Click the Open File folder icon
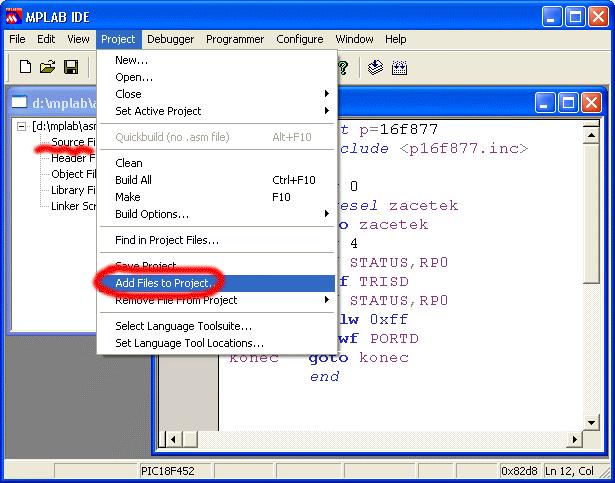Screen dimensions: 615x483 pos(47,67)
